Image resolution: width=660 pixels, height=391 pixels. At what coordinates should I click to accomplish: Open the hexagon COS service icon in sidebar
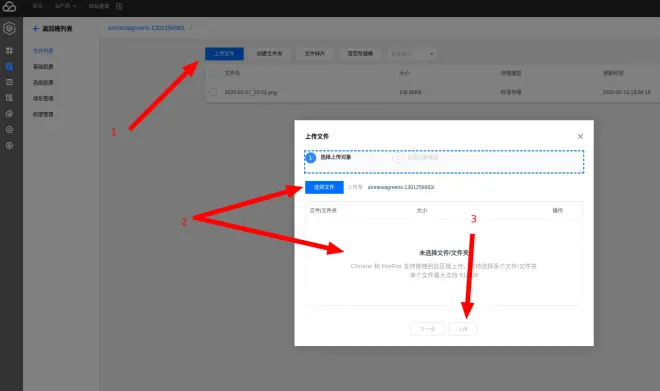(9, 29)
